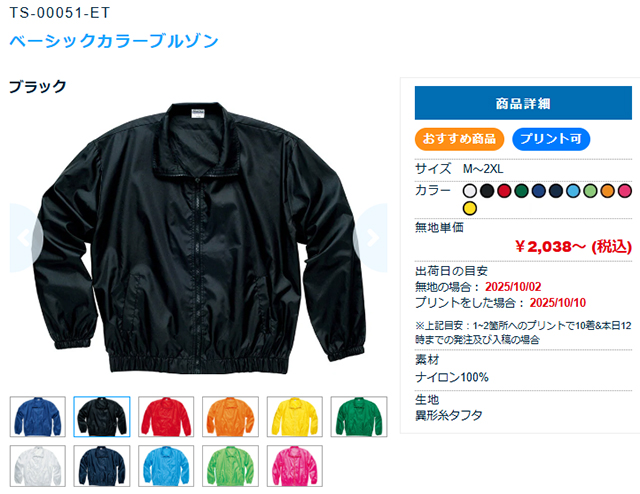
Task: Open the 商品詳細 button
Action: (x=523, y=103)
